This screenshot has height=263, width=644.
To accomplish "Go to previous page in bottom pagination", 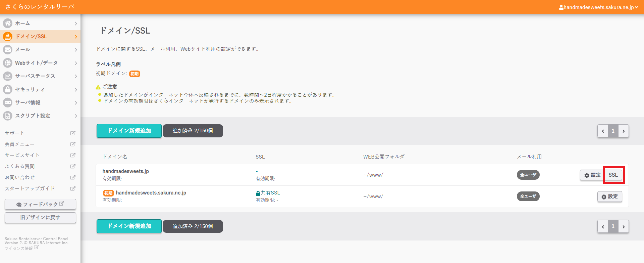I will point(603,226).
